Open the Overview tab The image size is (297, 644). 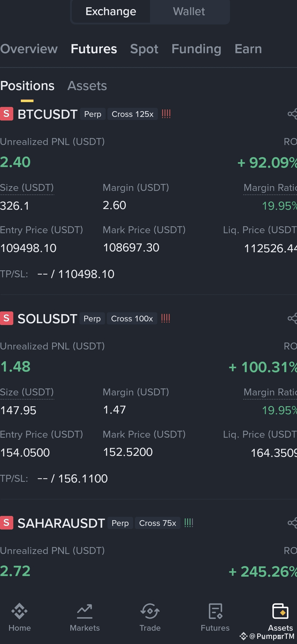[29, 49]
